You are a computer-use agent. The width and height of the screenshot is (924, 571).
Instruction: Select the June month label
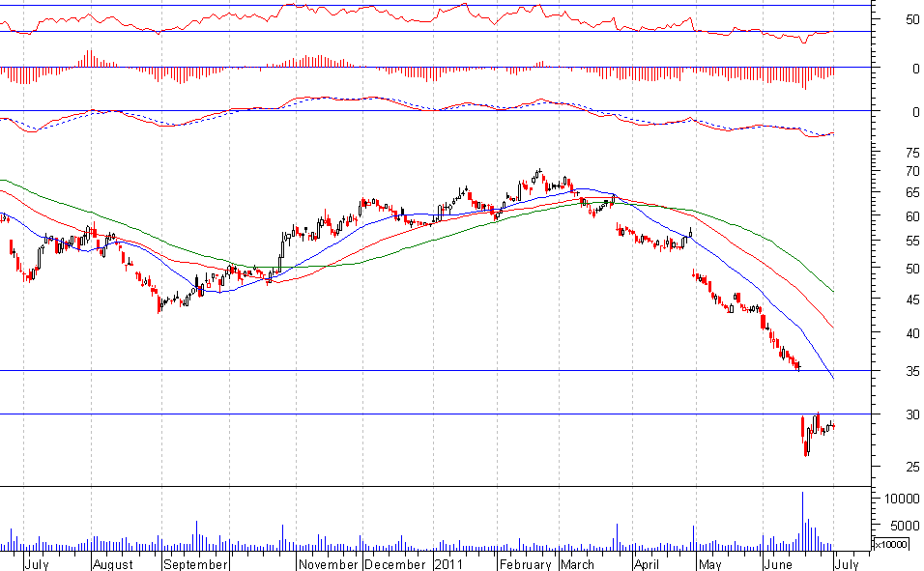point(778,564)
